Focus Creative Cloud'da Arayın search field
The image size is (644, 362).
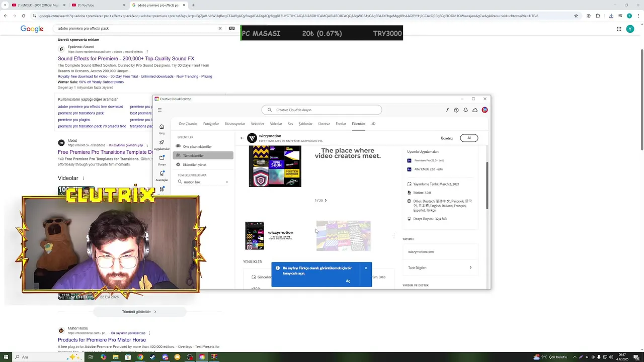(321, 110)
